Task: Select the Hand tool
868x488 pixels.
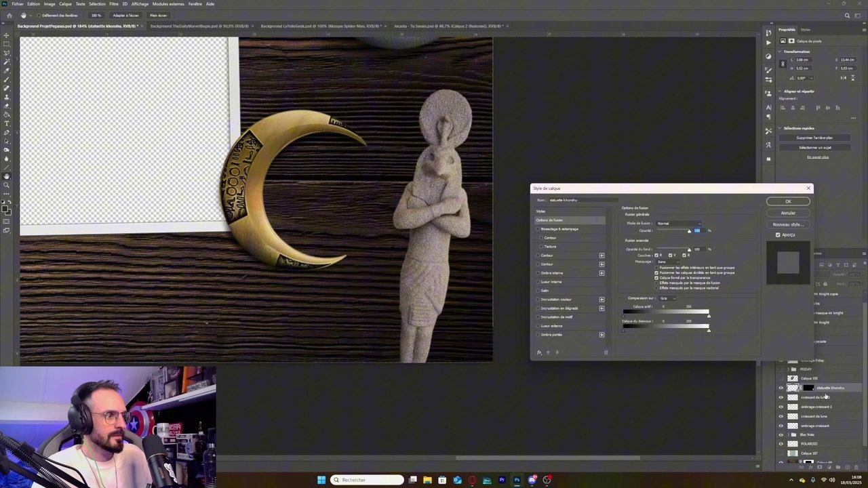Action: click(7, 176)
